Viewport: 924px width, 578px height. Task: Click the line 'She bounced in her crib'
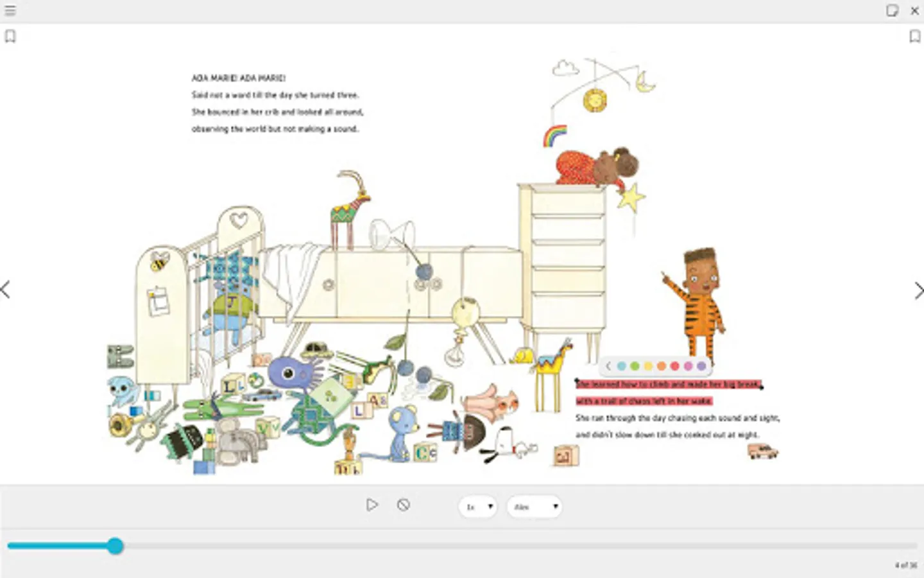click(x=278, y=112)
